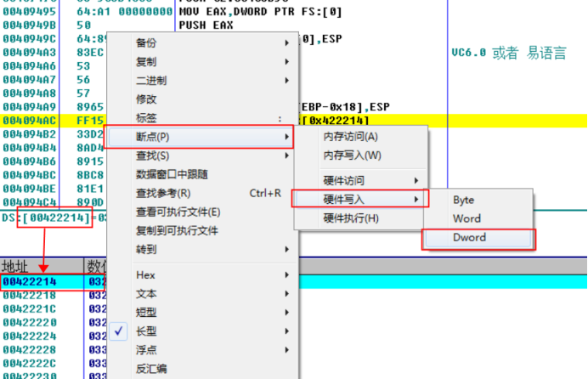Choose 标签 from the context menu
Image resolution: width=588 pixels, height=379 pixels.
click(x=202, y=118)
